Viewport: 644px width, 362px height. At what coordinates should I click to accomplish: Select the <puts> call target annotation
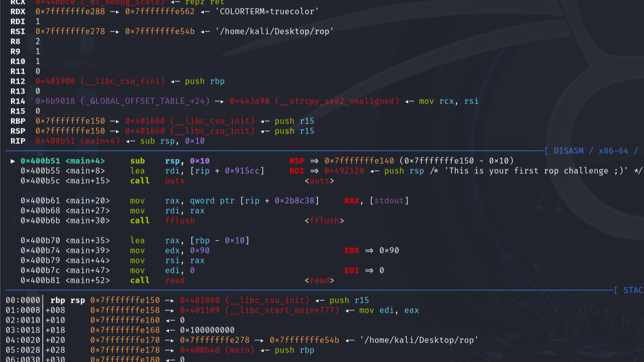click(x=320, y=181)
